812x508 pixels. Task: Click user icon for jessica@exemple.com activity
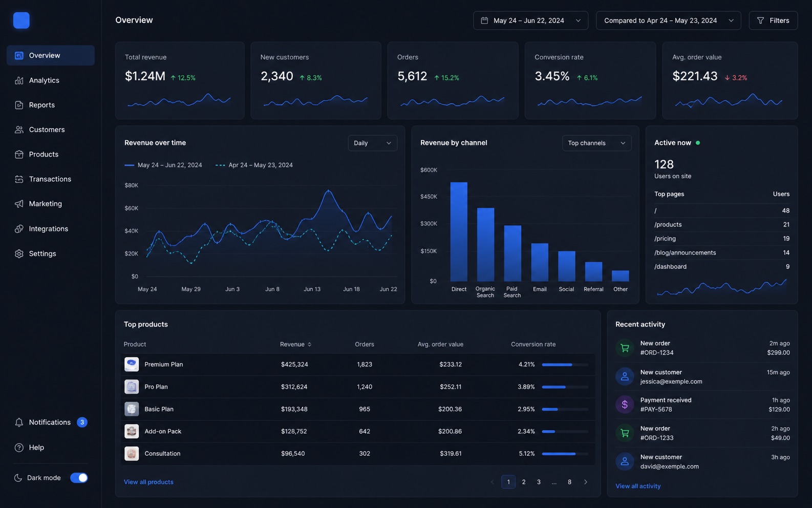click(625, 377)
